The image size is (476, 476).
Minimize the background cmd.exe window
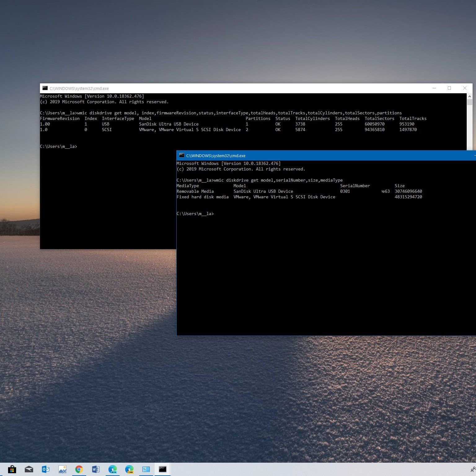click(434, 88)
